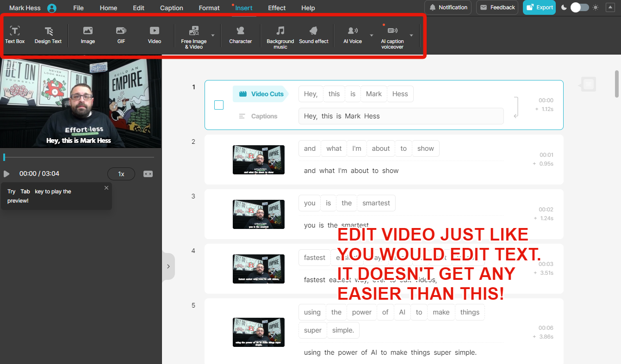Select the scene 2 video thumbnail
The image size is (621, 364).
coord(259,160)
